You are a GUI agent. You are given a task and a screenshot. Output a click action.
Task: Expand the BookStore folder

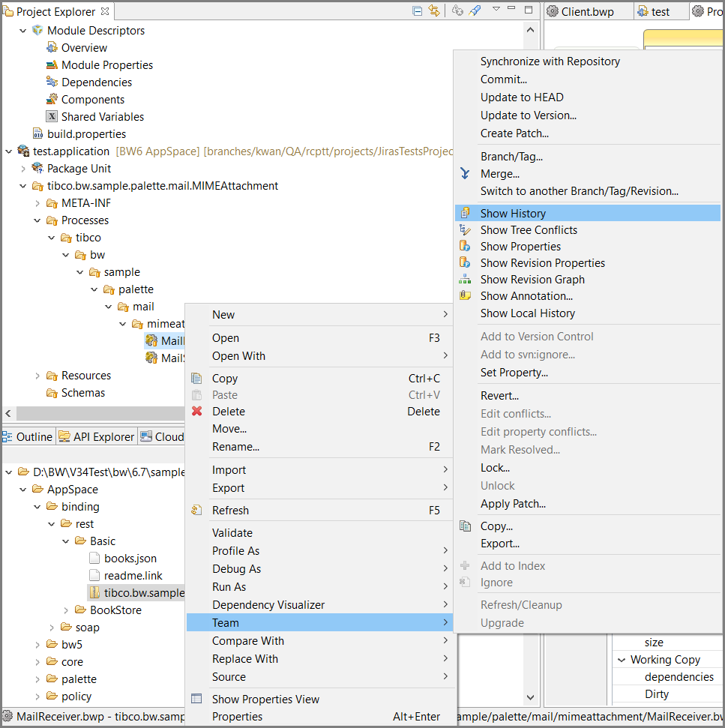[66, 610]
